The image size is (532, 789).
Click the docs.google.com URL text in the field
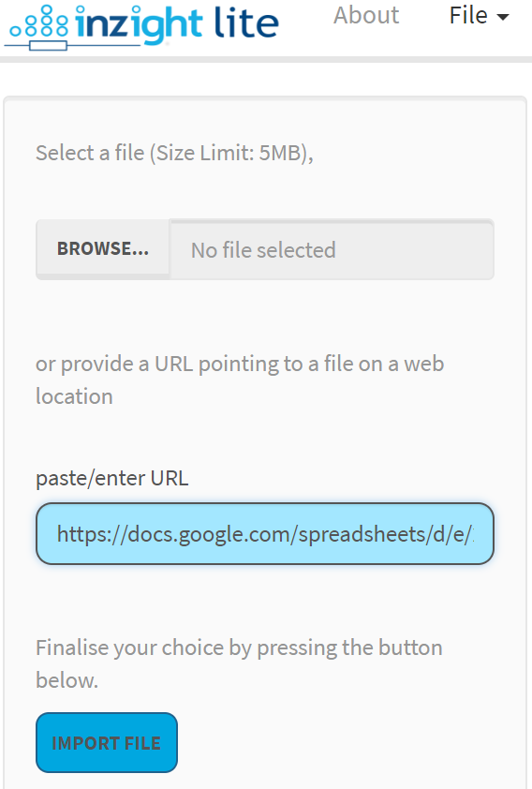pos(265,534)
